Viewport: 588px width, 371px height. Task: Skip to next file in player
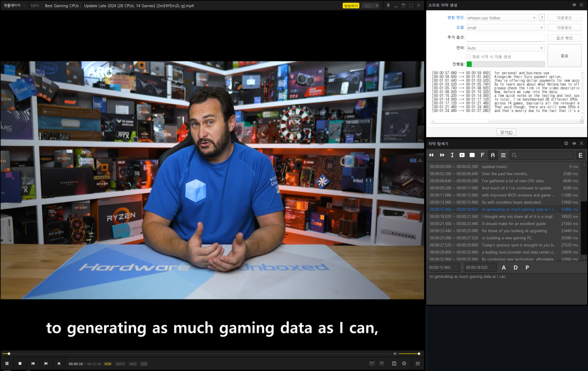coord(45,363)
